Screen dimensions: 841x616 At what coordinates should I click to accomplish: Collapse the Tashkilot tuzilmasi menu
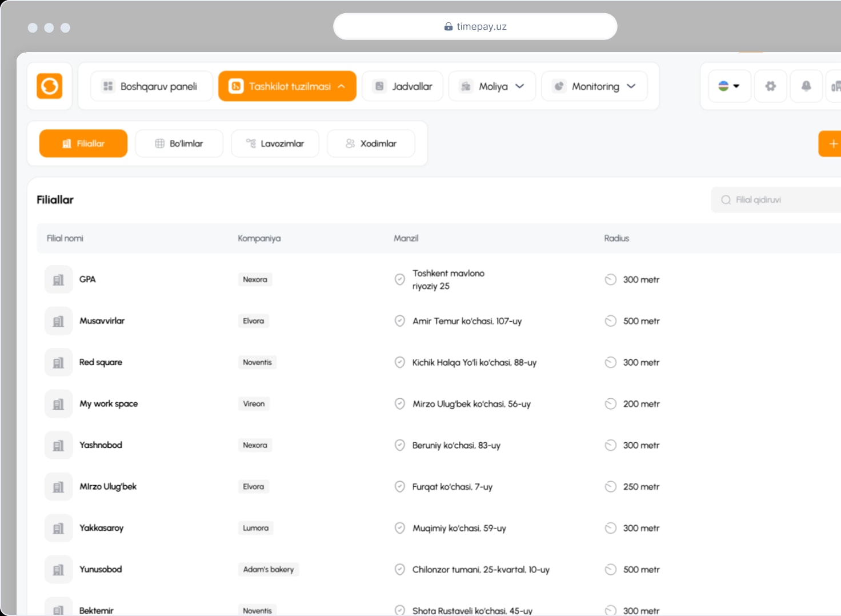click(x=287, y=86)
